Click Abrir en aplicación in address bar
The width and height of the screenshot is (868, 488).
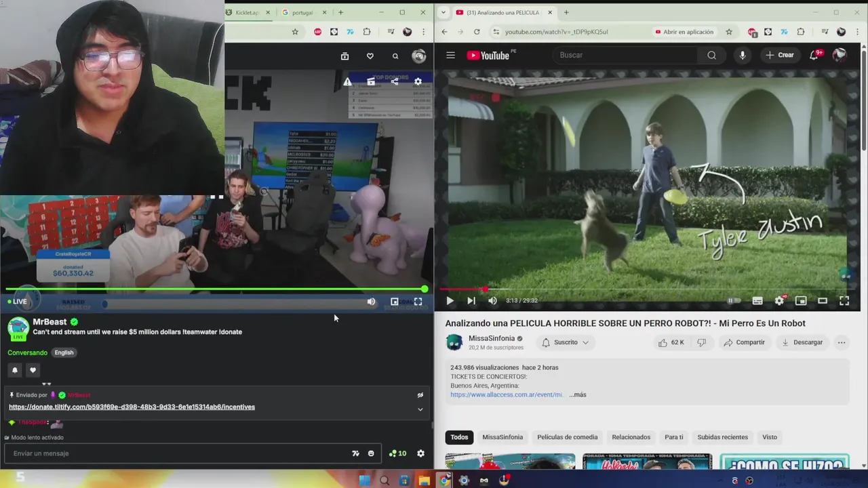pos(684,32)
